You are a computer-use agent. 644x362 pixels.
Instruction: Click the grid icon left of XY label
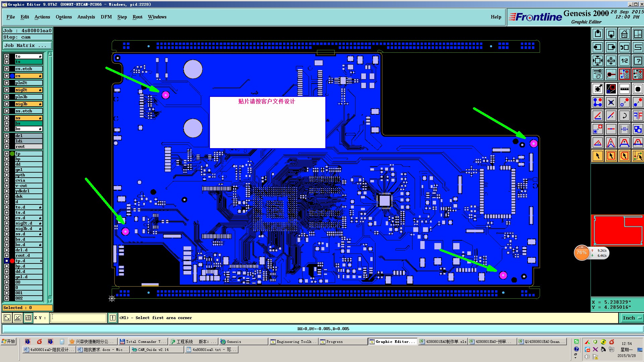coord(28,318)
